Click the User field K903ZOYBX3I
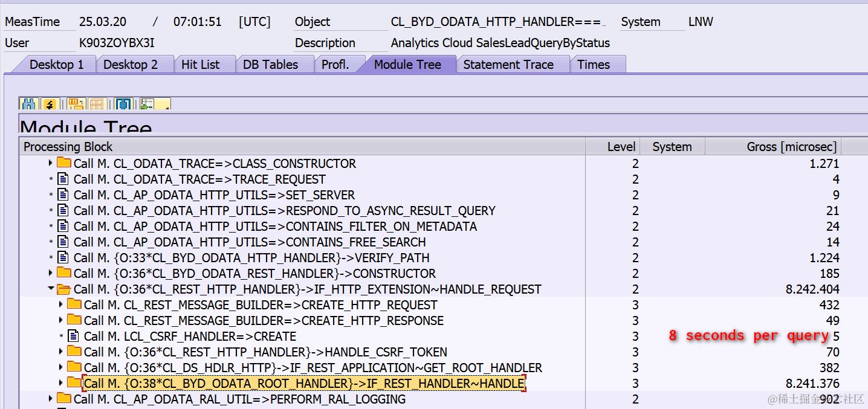The image size is (868, 409). pyautogui.click(x=117, y=43)
